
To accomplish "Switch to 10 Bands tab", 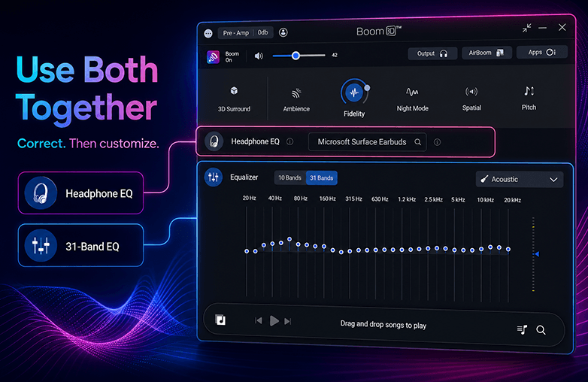I will (290, 177).
